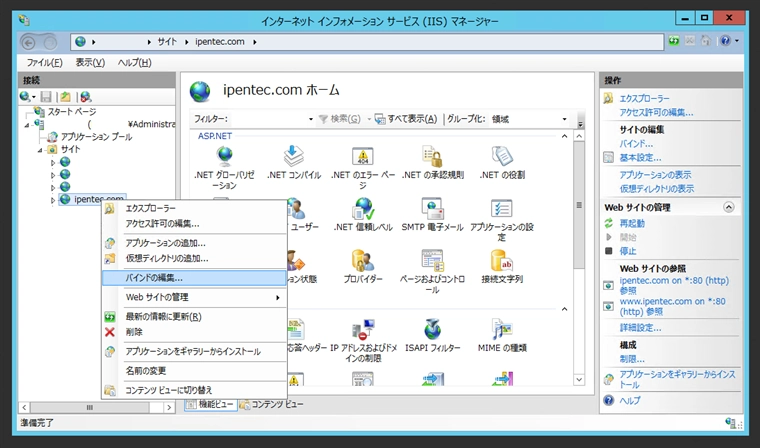Image resolution: width=760 pixels, height=448 pixels.
Task: Choose 仮想ディレクトリの追加... in context menu
Action: [194, 258]
